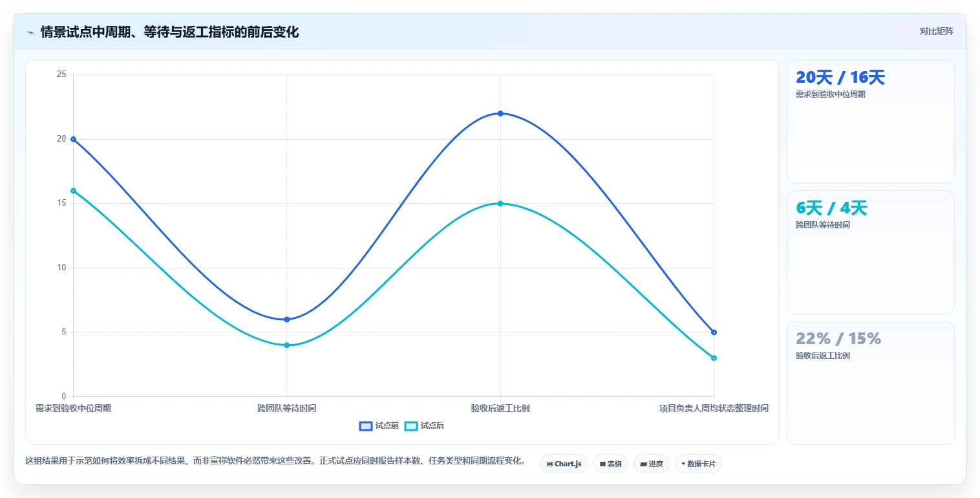This screenshot has width=980, height=498.
Task: Click x-axis label 需求到验收中位周期
Action: coord(73,408)
